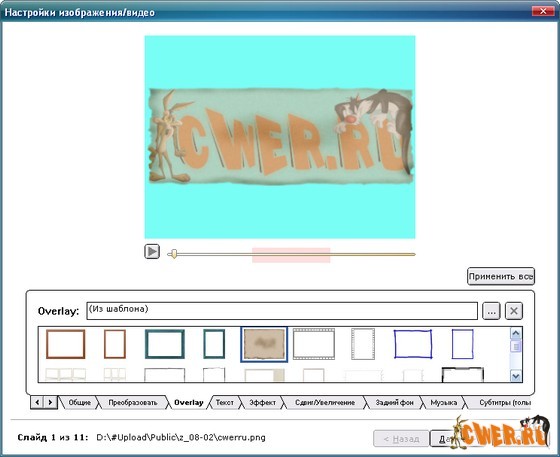The image size is (560, 457).
Task: Pick the film strip landscape overlay
Action: 314,344
